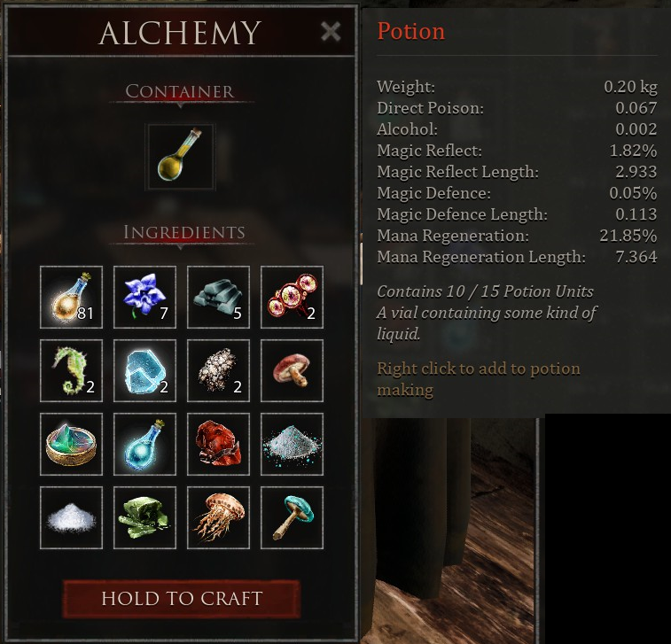Pick the grey powder with blue specks
Image resolution: width=671 pixels, height=644 pixels.
[x=292, y=445]
